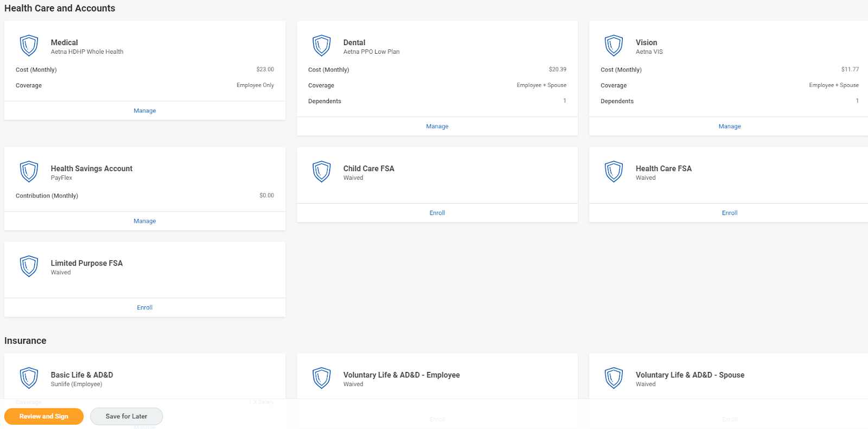
Task: Click the Child Care FSA shield icon
Action: pos(321,172)
